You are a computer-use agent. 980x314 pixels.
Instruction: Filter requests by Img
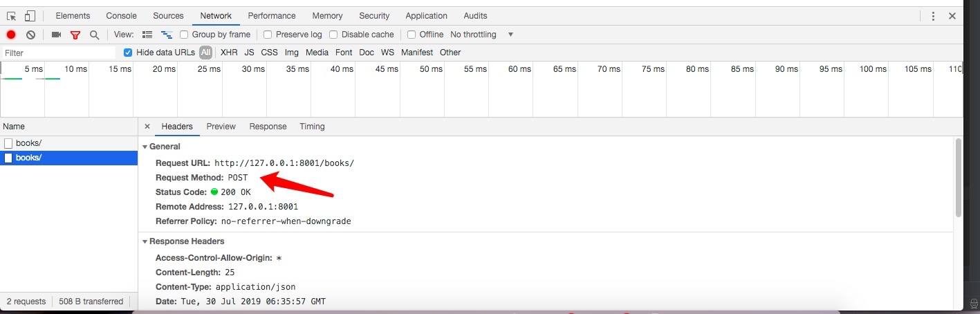292,53
